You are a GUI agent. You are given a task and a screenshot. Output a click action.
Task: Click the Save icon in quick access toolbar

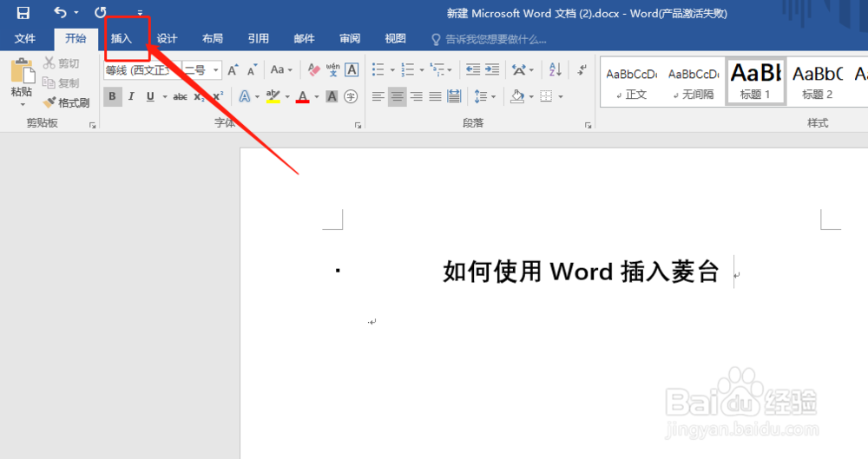pyautogui.click(x=23, y=13)
